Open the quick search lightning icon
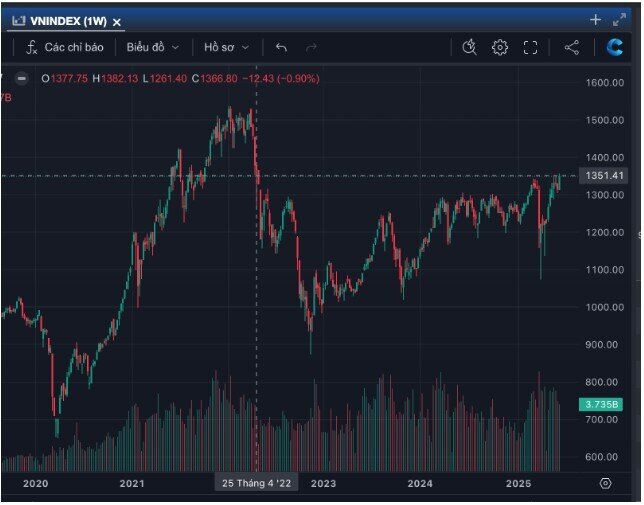 click(x=469, y=48)
